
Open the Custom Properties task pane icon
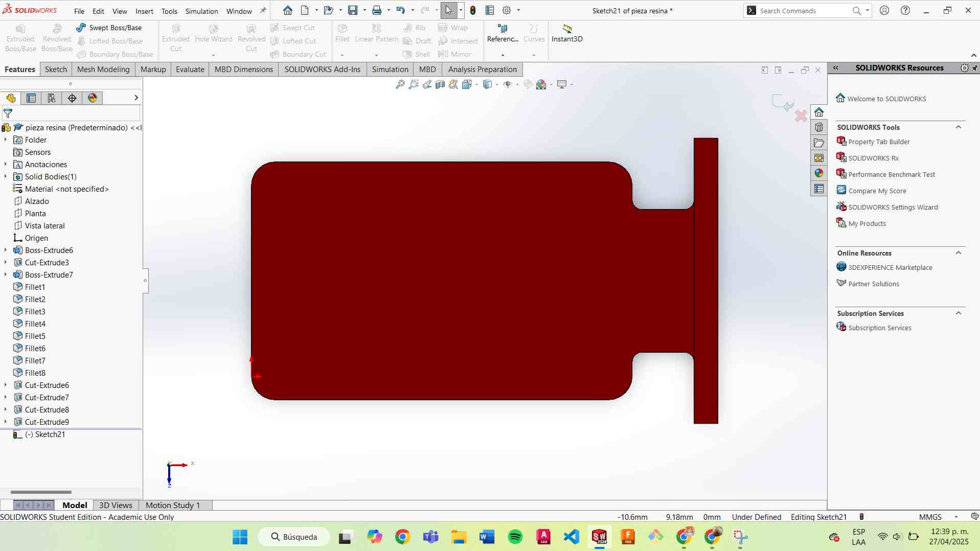pos(819,189)
